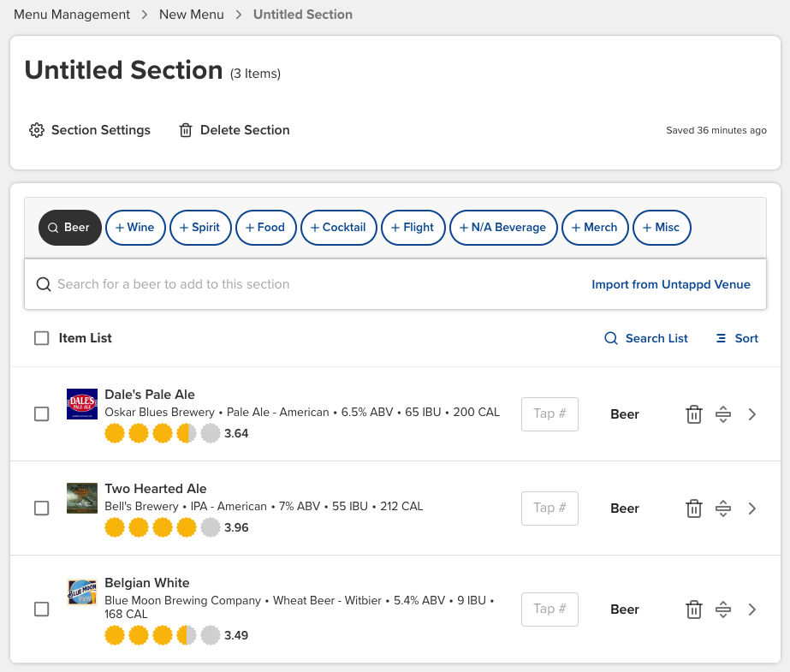Check the Belgian White checkbox
790x672 pixels.
point(41,610)
